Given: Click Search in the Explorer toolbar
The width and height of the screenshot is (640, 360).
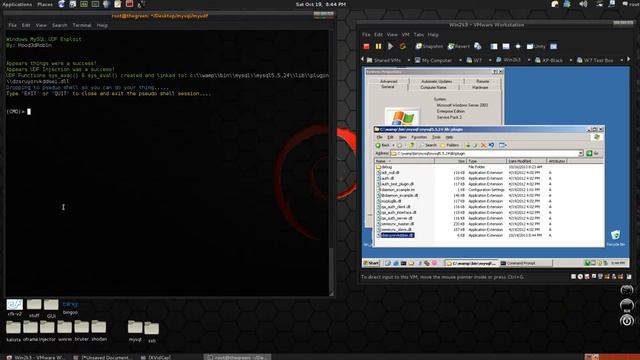Looking at the screenshot, I should coord(428,145).
